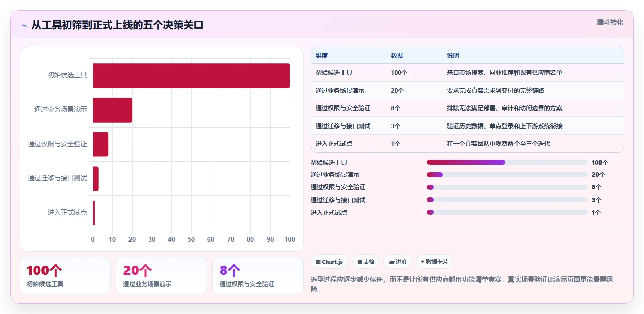Click the 20个 通过业务场景演示 stat card
Viewport: 644px width, 314px height.
[161, 276]
